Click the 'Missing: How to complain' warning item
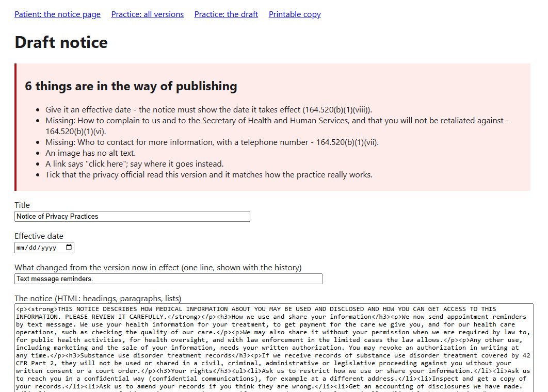The height and width of the screenshot is (392, 548). coord(277,126)
